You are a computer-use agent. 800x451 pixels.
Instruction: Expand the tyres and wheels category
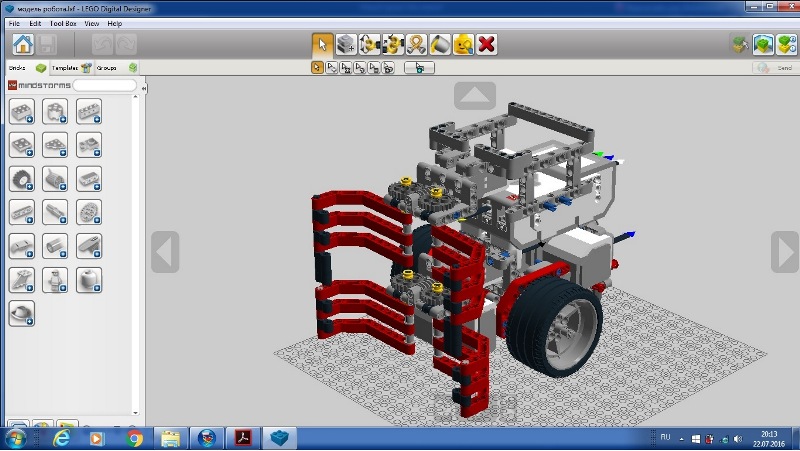click(x=22, y=179)
